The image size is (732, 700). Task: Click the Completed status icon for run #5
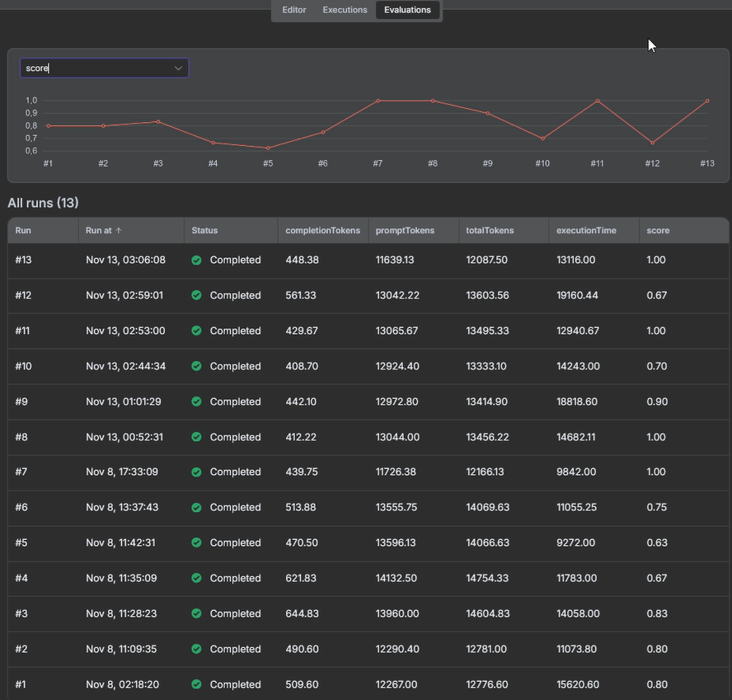(x=197, y=543)
